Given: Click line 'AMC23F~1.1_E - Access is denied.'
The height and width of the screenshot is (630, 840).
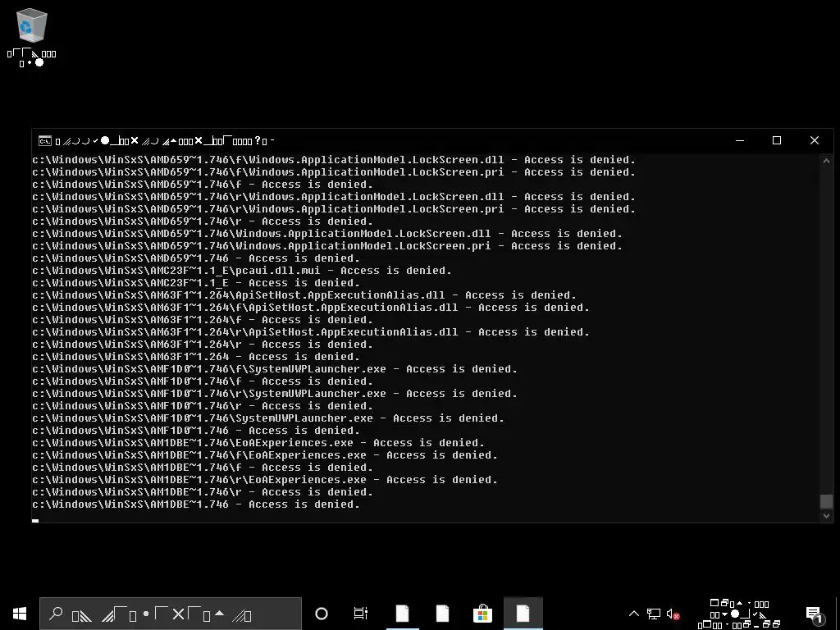Looking at the screenshot, I should [x=195, y=283].
